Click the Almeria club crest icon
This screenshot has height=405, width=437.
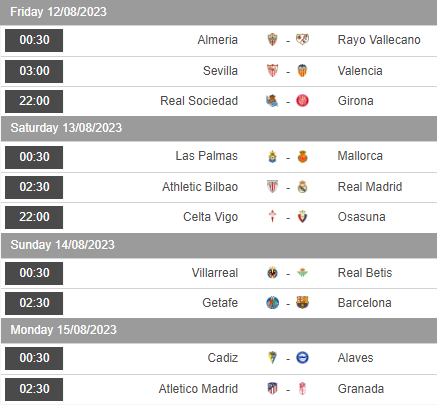272,40
